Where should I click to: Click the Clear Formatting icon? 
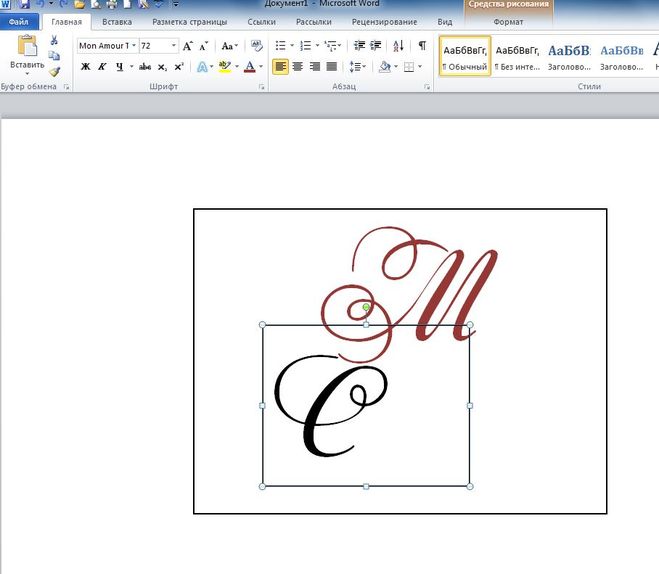tap(256, 46)
